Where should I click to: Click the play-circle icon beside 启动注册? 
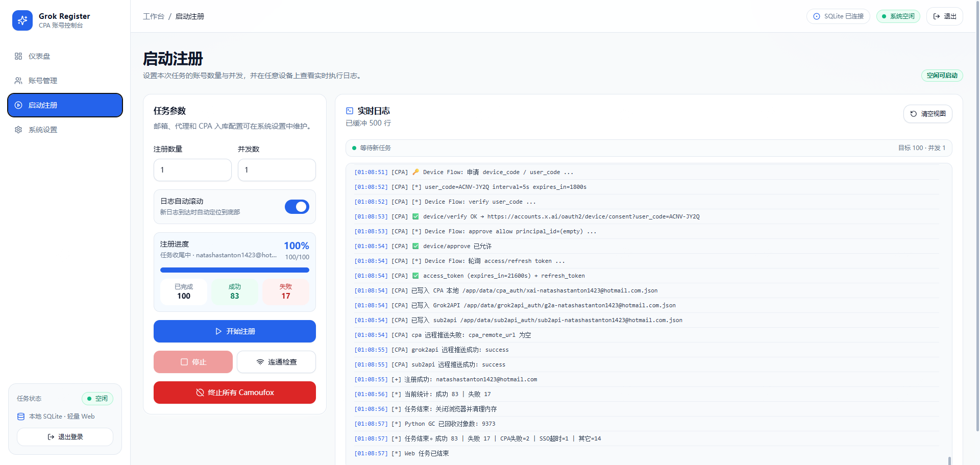click(x=18, y=105)
